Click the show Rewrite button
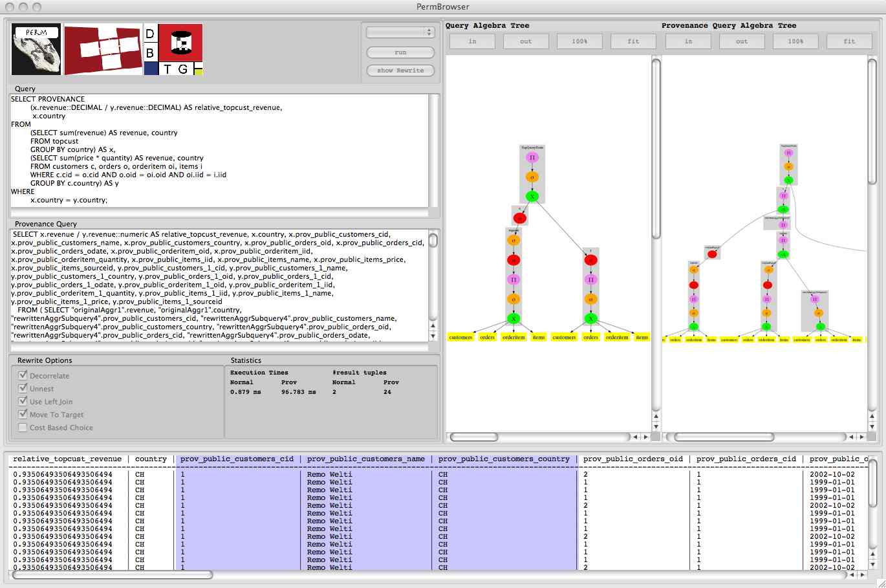 tap(400, 71)
